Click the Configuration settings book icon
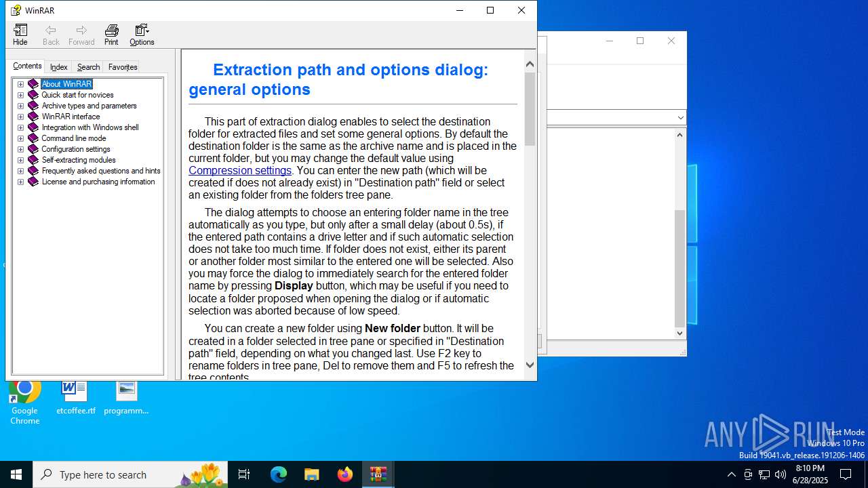This screenshot has height=488, width=868. tap(33, 149)
